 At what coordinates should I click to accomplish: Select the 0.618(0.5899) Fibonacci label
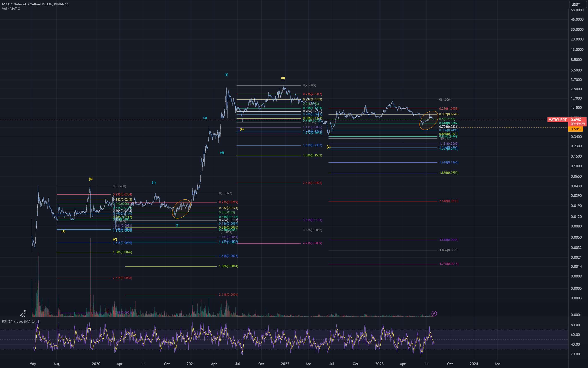click(449, 123)
